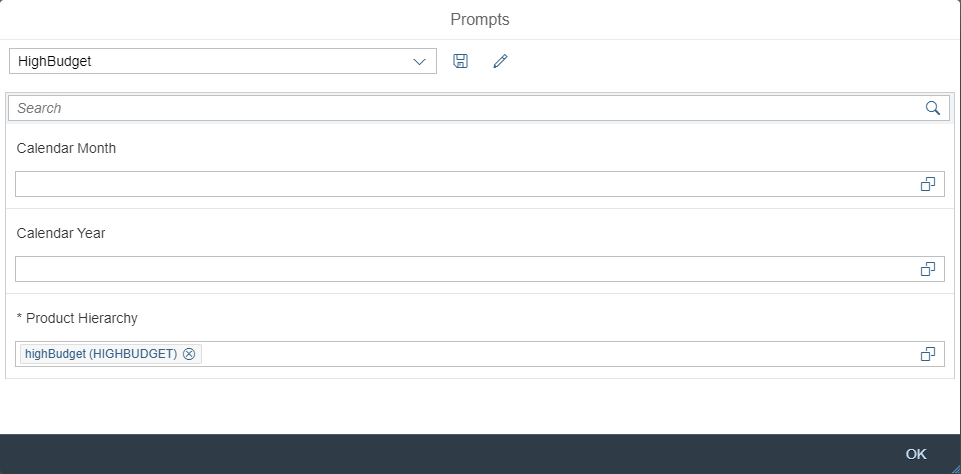Click the Prompts dialog title
The width and height of the screenshot is (961, 474).
[x=480, y=20]
